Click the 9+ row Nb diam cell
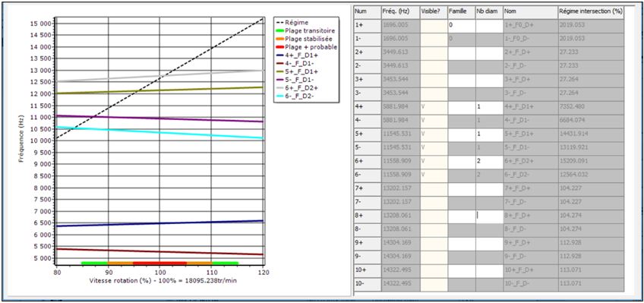Screen dimensions: 644x303 point(489,243)
